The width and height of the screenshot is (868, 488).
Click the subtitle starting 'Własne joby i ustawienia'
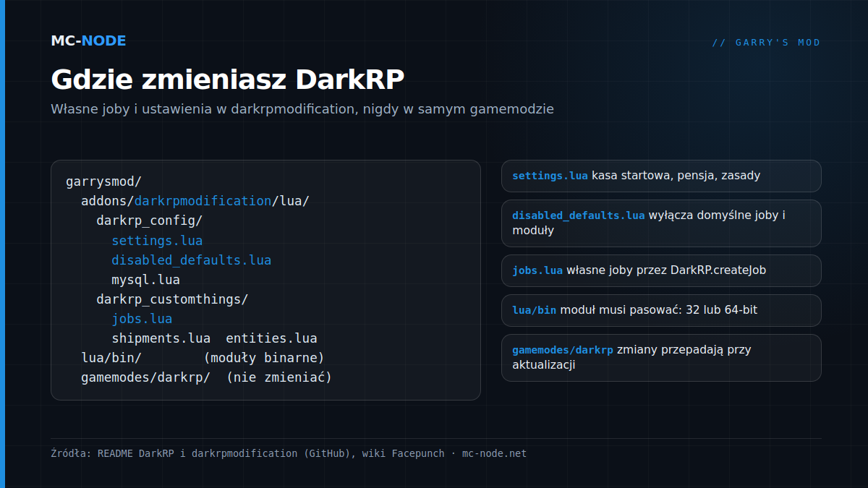tap(302, 109)
